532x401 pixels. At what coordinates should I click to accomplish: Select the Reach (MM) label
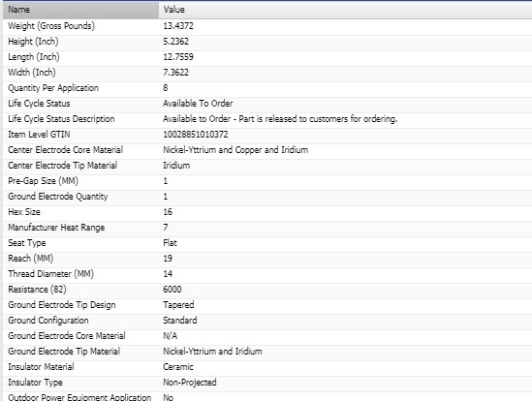(x=31, y=259)
